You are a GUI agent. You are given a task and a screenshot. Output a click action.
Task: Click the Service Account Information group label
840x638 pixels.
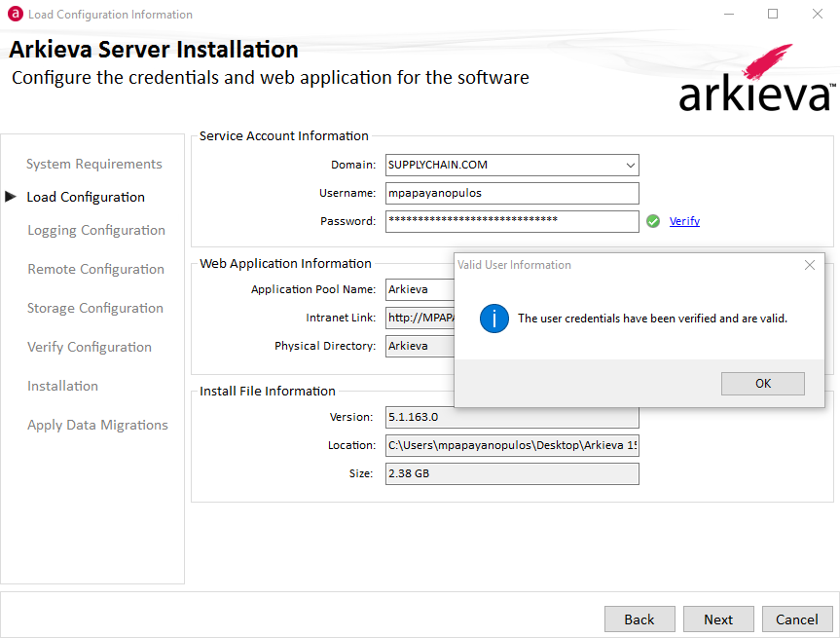pos(284,136)
